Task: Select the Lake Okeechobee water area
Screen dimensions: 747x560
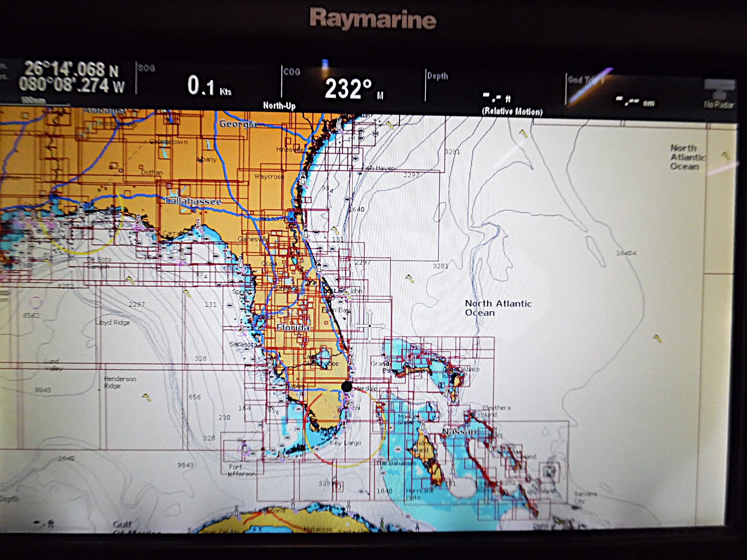Action: 322,354
